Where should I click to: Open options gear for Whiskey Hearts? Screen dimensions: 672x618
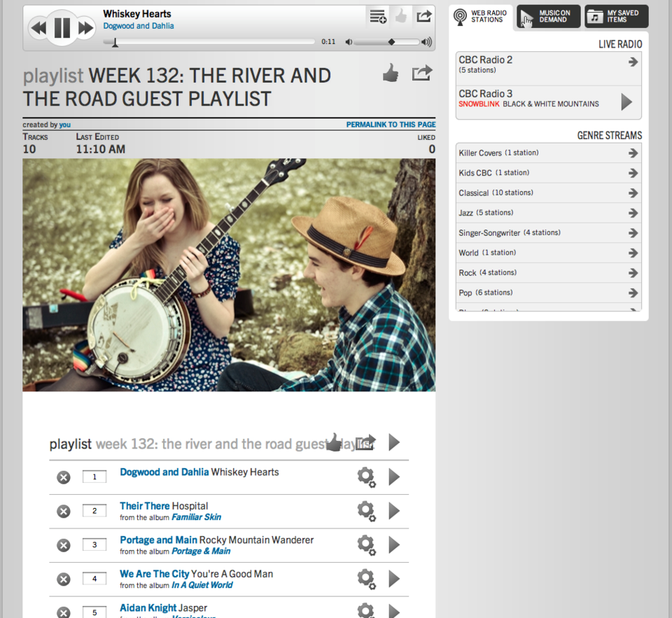pyautogui.click(x=366, y=477)
